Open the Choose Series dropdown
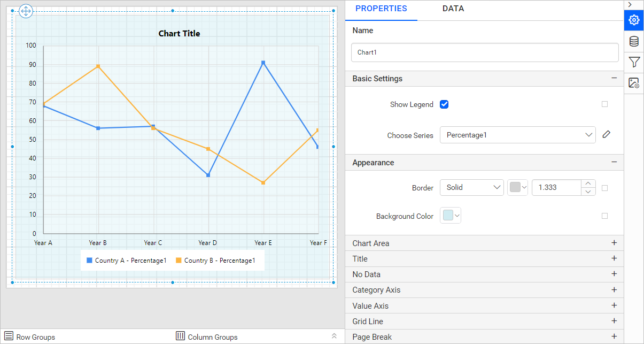644x344 pixels. (517, 135)
